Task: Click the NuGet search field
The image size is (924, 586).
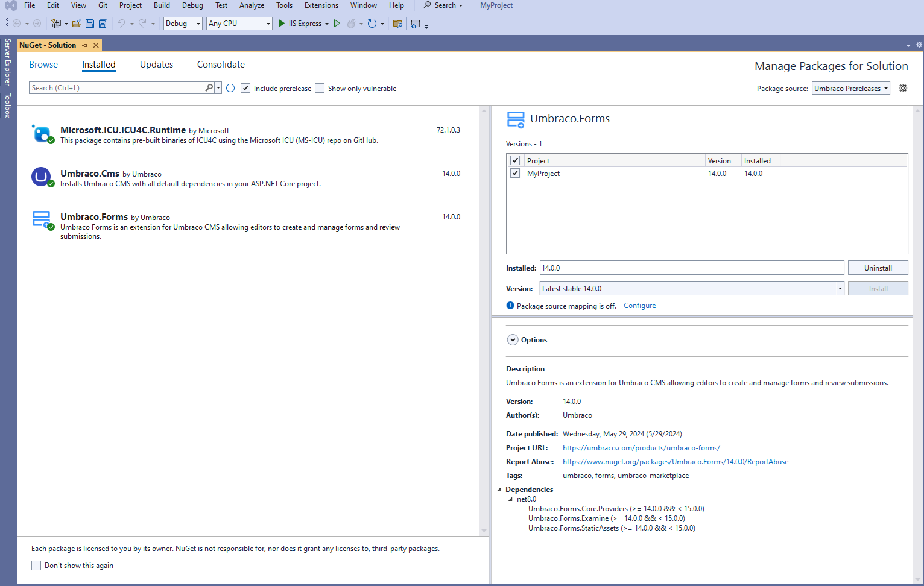Action: tap(118, 87)
